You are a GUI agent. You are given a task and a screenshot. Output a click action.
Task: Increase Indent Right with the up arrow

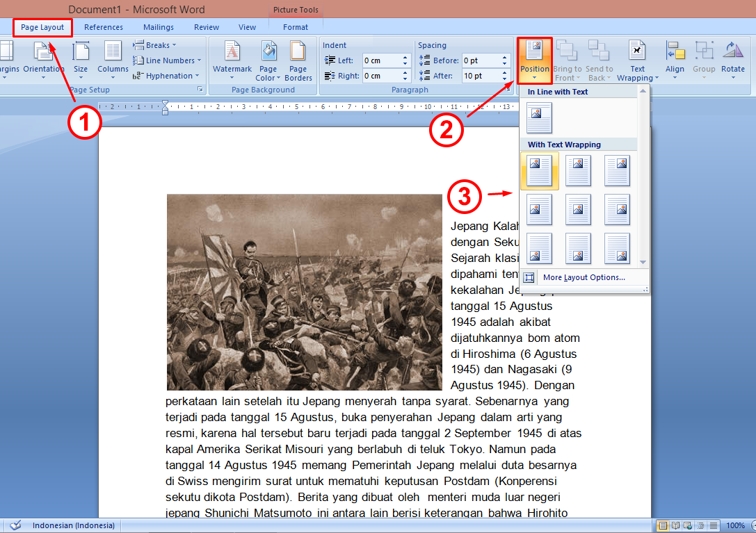(x=405, y=73)
